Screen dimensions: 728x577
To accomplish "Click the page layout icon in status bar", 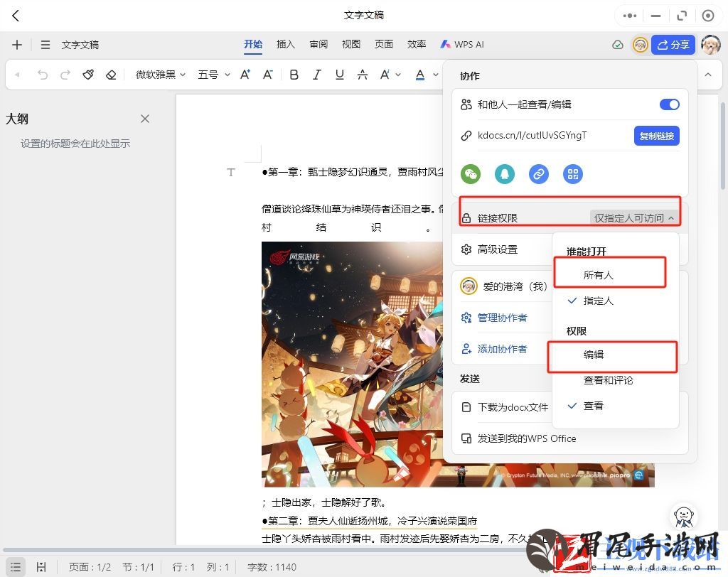I will click(41, 567).
